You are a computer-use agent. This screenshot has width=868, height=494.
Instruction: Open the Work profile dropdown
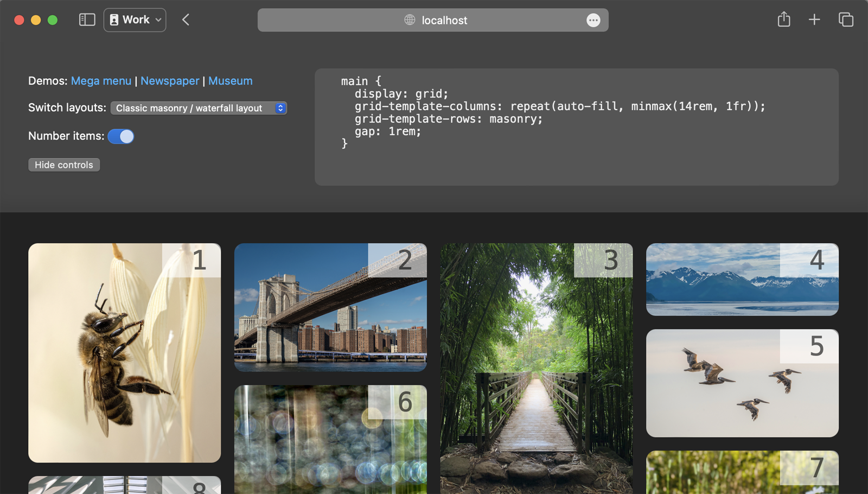tap(135, 20)
